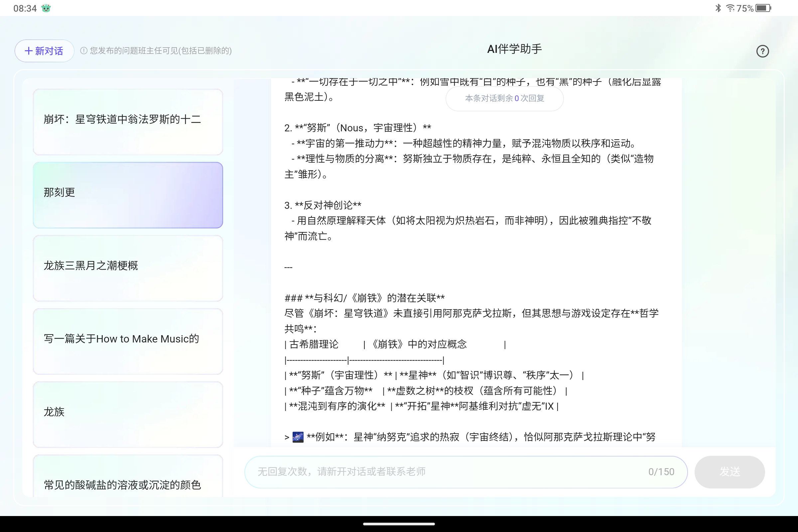Click the 发送 send button
The height and width of the screenshot is (532, 798).
730,472
